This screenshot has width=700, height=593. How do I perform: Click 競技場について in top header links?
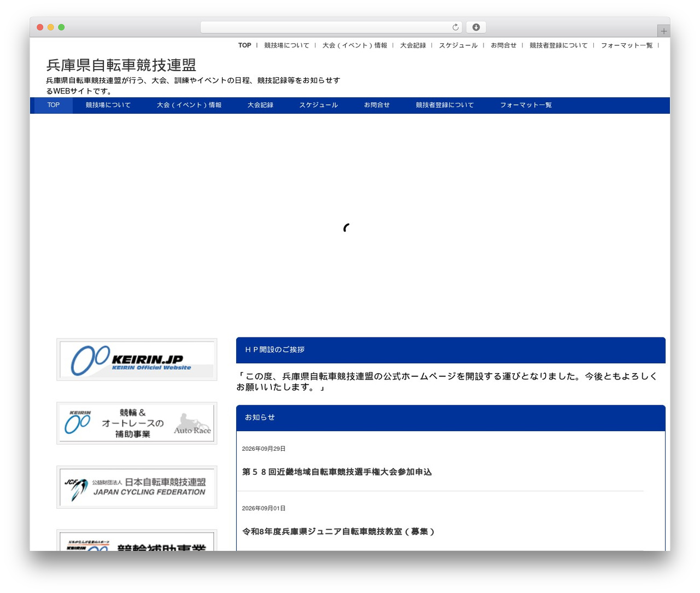click(287, 45)
